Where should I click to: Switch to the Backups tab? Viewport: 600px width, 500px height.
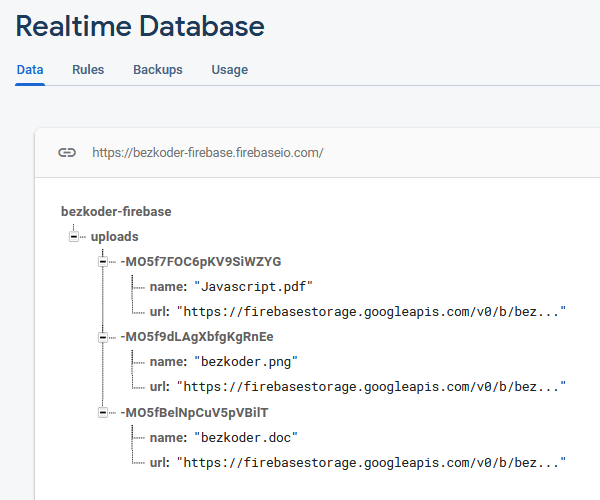click(x=158, y=70)
